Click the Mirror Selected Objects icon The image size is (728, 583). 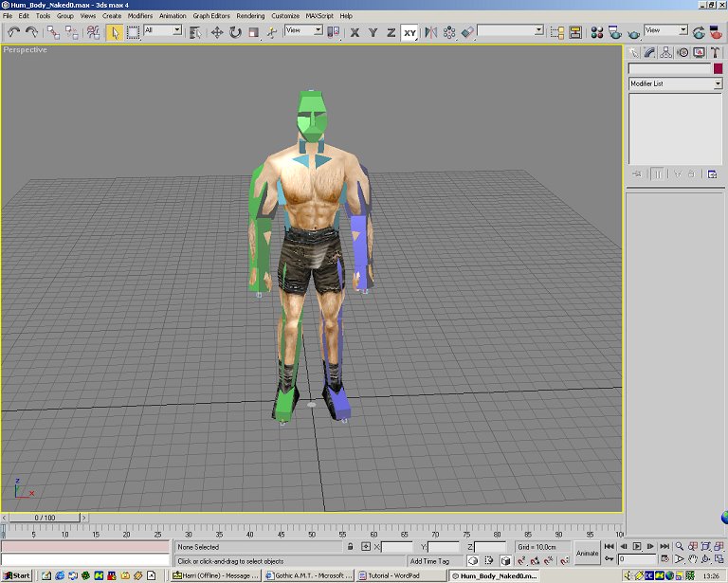tap(431, 32)
